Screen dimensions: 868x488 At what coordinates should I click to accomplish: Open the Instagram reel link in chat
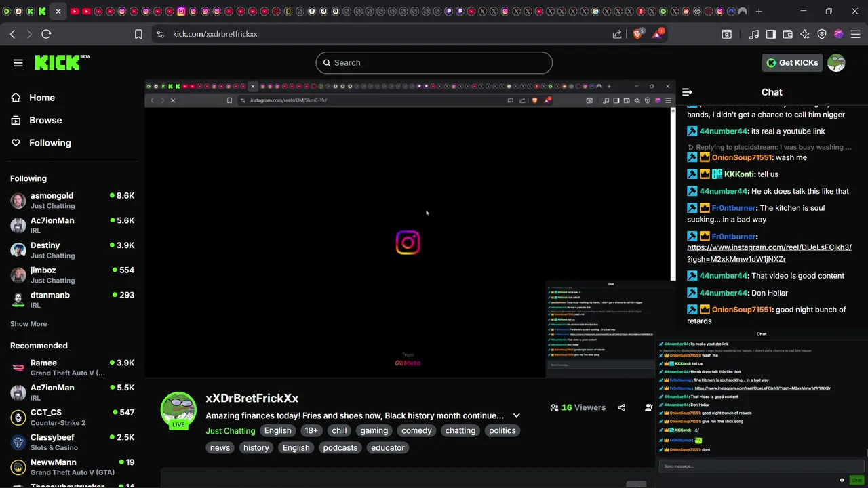click(x=769, y=253)
